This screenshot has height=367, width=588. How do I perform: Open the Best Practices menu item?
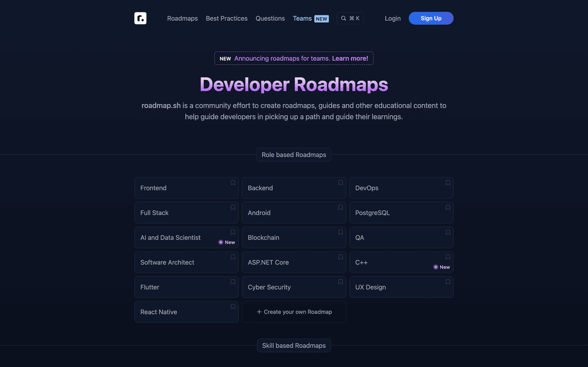(227, 18)
